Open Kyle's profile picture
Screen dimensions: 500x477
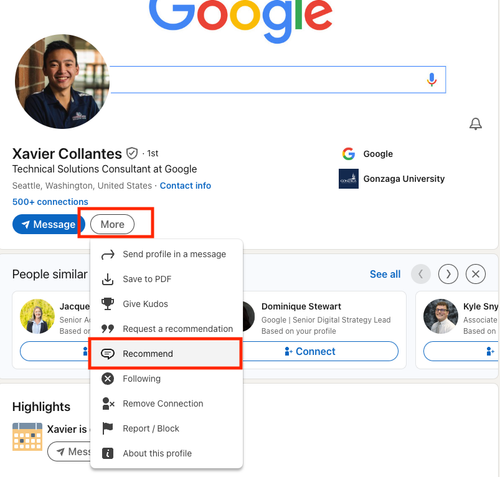click(441, 316)
